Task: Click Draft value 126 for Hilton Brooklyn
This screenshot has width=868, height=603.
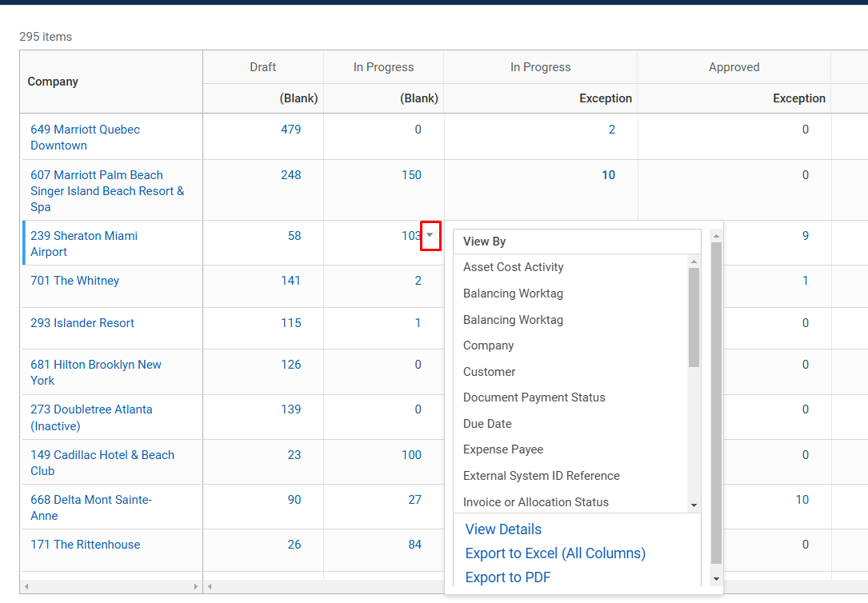Action: coord(290,365)
